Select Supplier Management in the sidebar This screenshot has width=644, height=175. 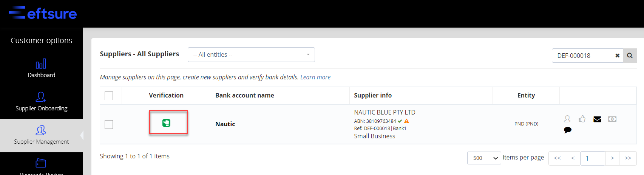[41, 135]
